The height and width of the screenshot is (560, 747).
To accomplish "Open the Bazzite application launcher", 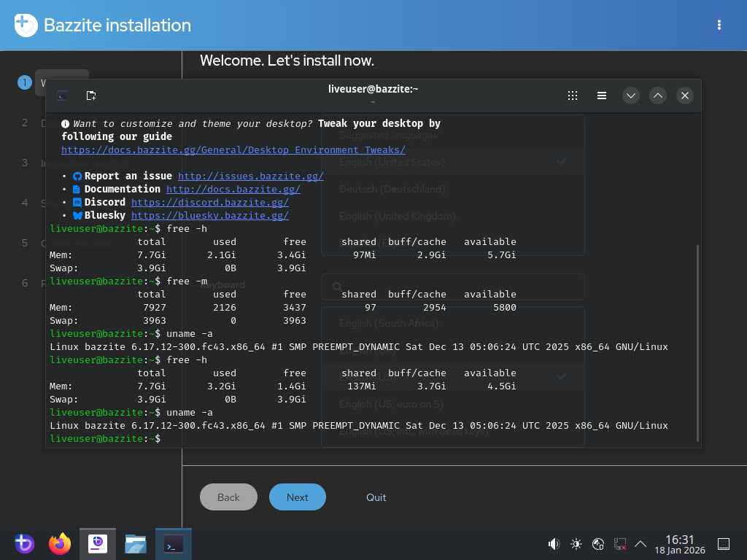I will coord(24,544).
